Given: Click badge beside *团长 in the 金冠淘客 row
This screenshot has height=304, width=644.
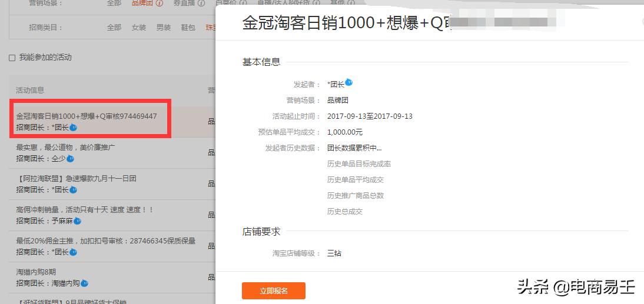Looking at the screenshot, I should click(73, 128).
